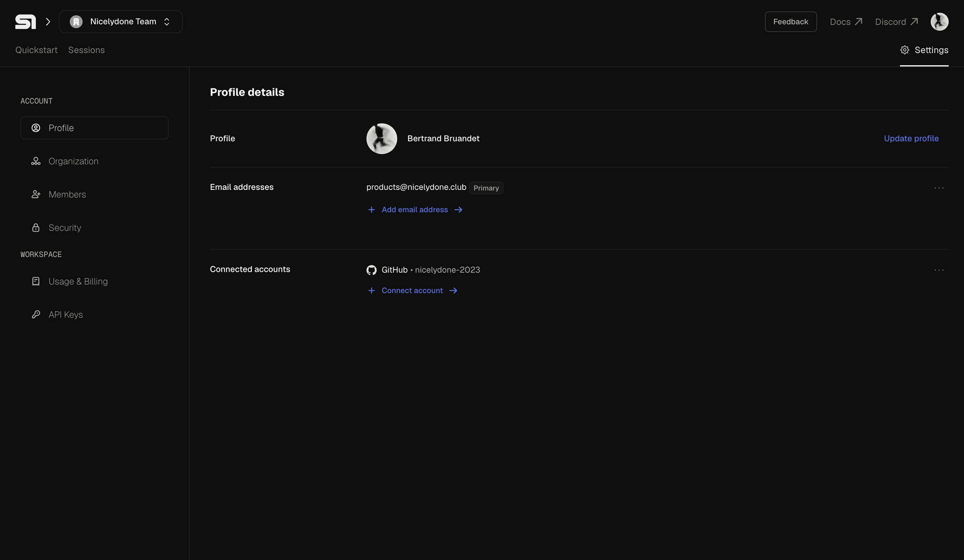The height and width of the screenshot is (560, 964).
Task: Click the API Keys key icon
Action: click(36, 315)
